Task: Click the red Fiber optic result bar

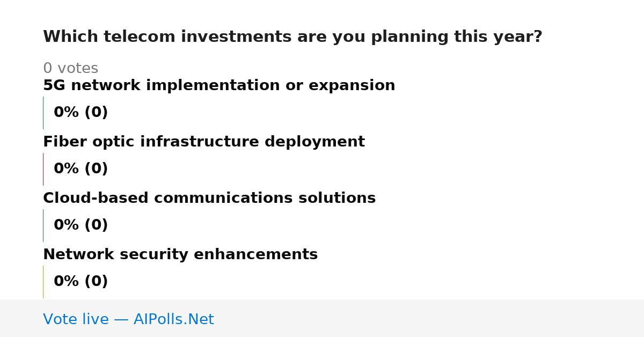Action: coord(43,169)
